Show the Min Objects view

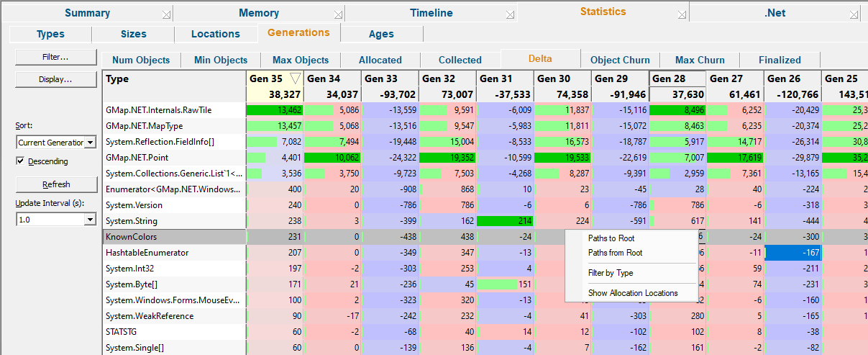coord(221,60)
